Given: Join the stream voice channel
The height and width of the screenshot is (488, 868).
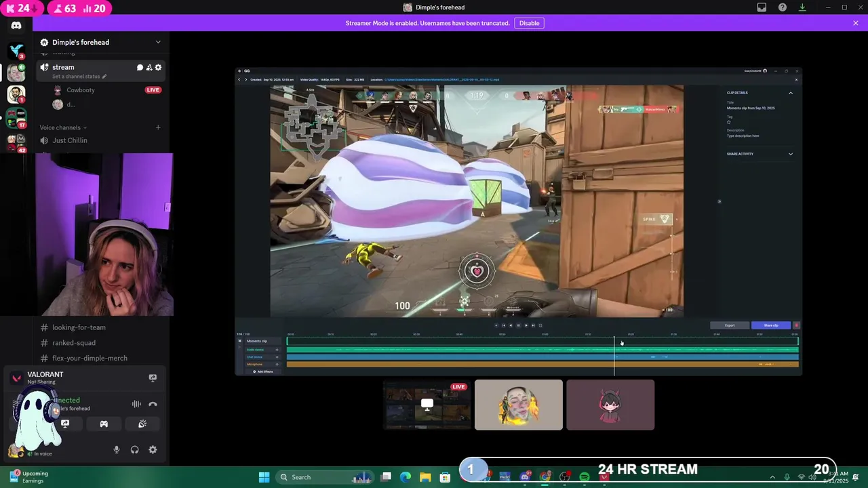Looking at the screenshot, I should point(63,67).
